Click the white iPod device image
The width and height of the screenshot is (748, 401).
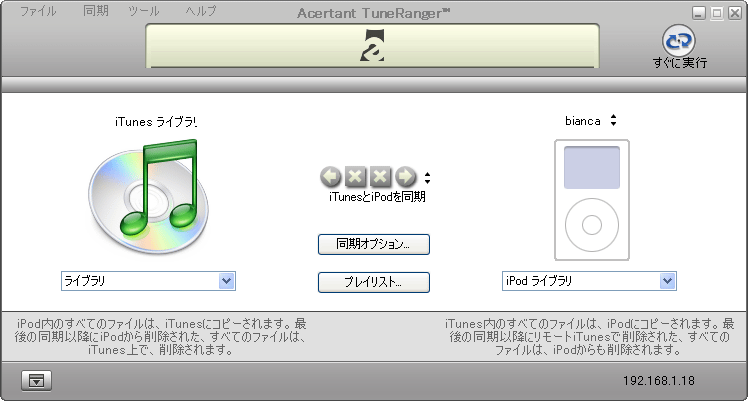coord(592,200)
